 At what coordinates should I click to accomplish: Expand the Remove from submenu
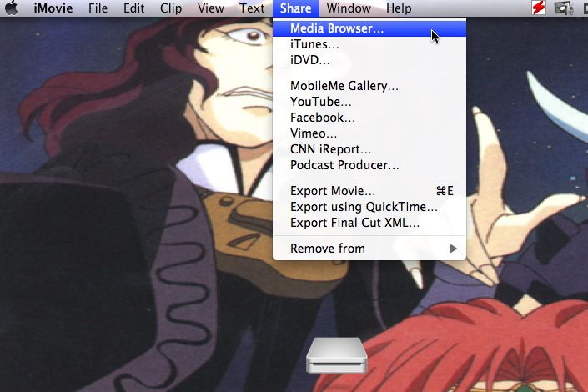pyautogui.click(x=369, y=249)
